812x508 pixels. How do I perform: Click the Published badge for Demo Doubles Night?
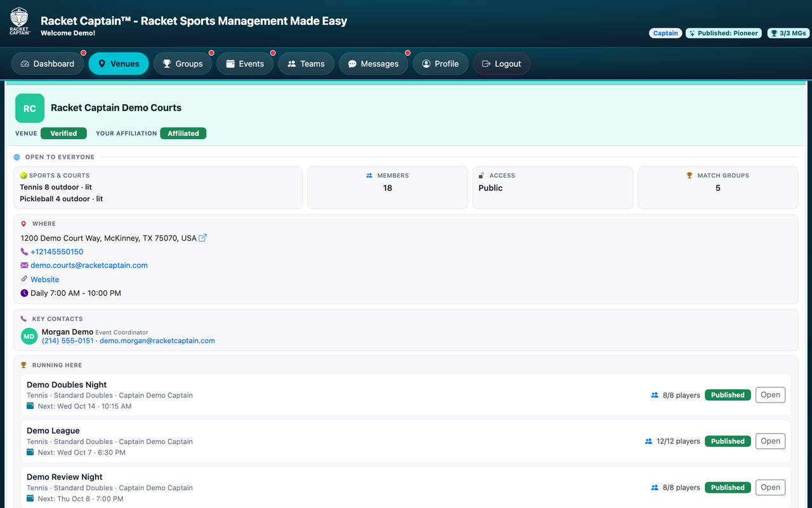coord(728,395)
